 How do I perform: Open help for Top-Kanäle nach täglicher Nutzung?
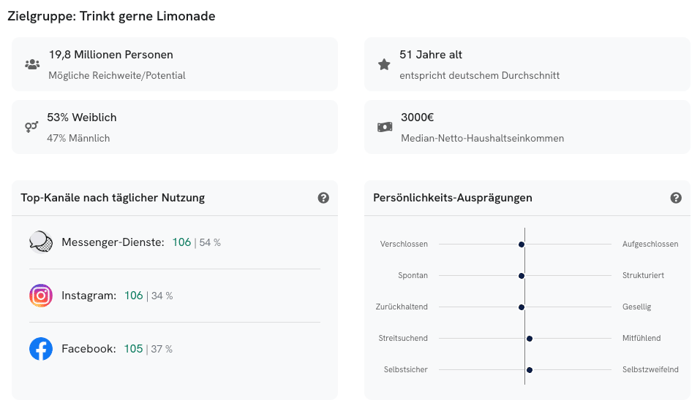pos(323,198)
